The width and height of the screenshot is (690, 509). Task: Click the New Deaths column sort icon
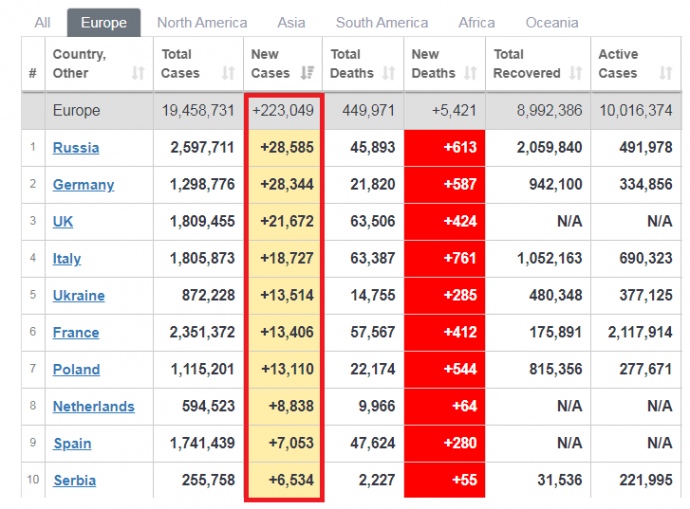point(469,73)
